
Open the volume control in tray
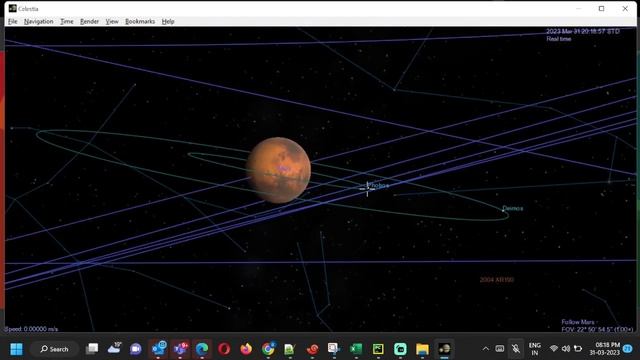[566, 349]
